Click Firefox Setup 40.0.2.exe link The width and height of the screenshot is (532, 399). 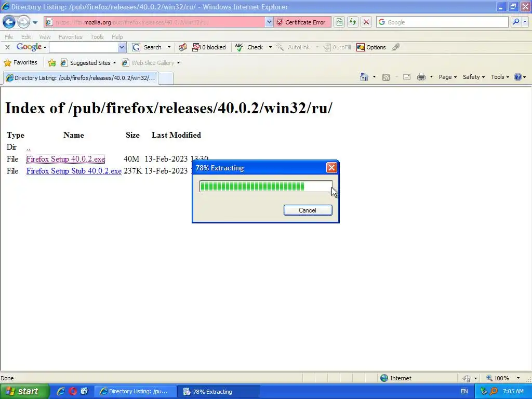point(65,159)
